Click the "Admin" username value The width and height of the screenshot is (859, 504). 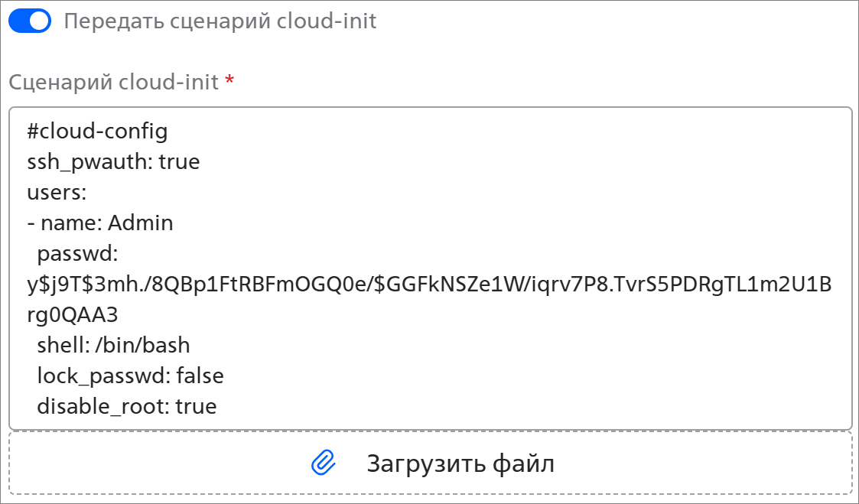coord(141,223)
